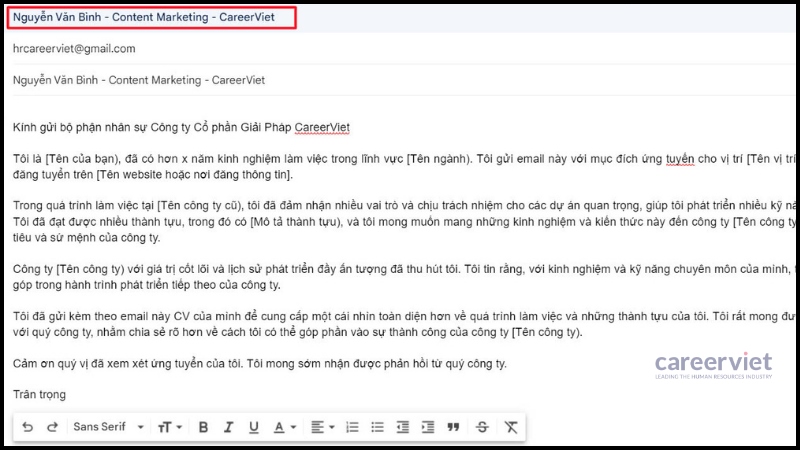
Task: Decrease the indent
Action: (403, 427)
